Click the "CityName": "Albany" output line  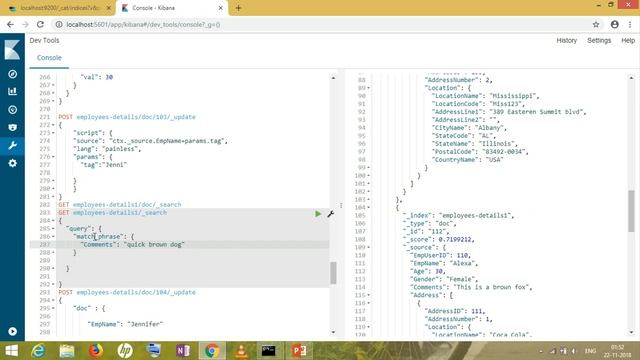pyautogui.click(x=469, y=128)
